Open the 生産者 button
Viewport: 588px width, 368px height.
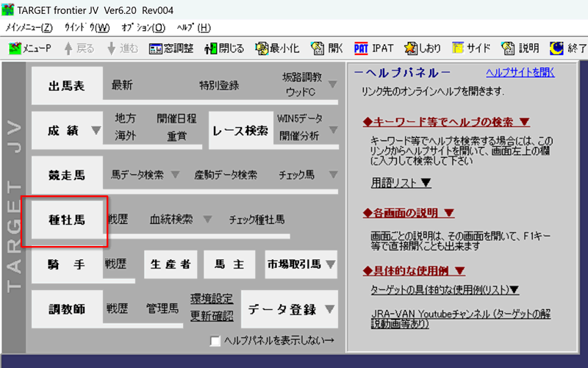[x=171, y=264]
